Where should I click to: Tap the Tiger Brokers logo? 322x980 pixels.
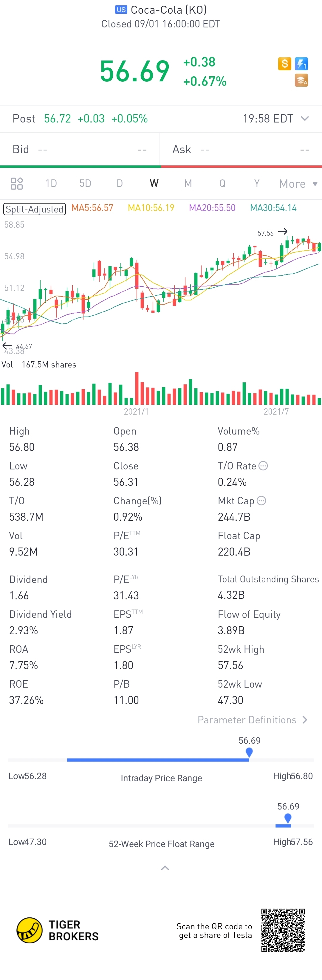58,930
